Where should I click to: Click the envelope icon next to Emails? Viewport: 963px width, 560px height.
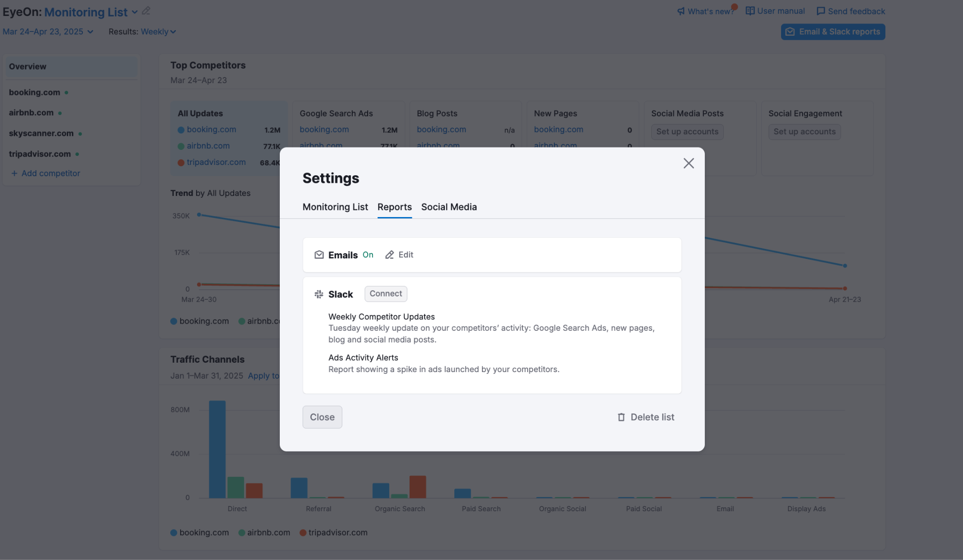click(319, 255)
